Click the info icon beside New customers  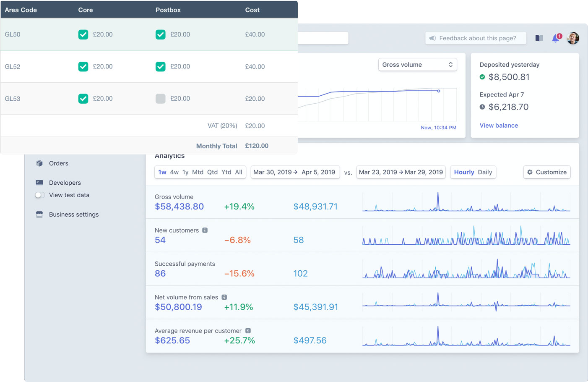coord(205,230)
